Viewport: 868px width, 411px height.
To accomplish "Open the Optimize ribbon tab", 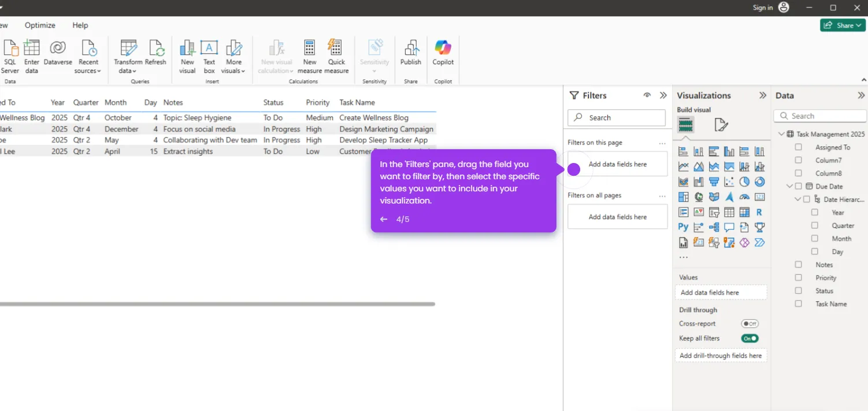I will coord(40,25).
